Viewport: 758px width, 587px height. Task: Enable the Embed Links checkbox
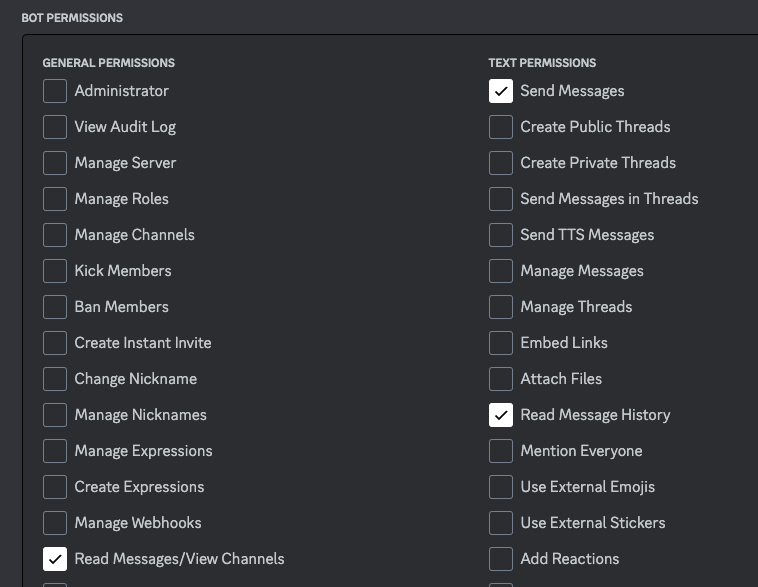pyautogui.click(x=501, y=343)
